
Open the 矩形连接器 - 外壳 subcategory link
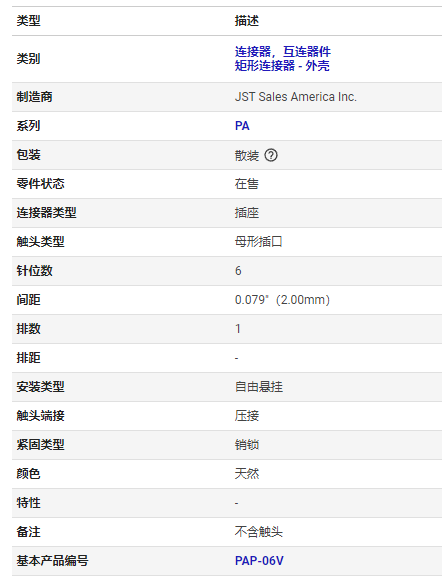(282, 66)
